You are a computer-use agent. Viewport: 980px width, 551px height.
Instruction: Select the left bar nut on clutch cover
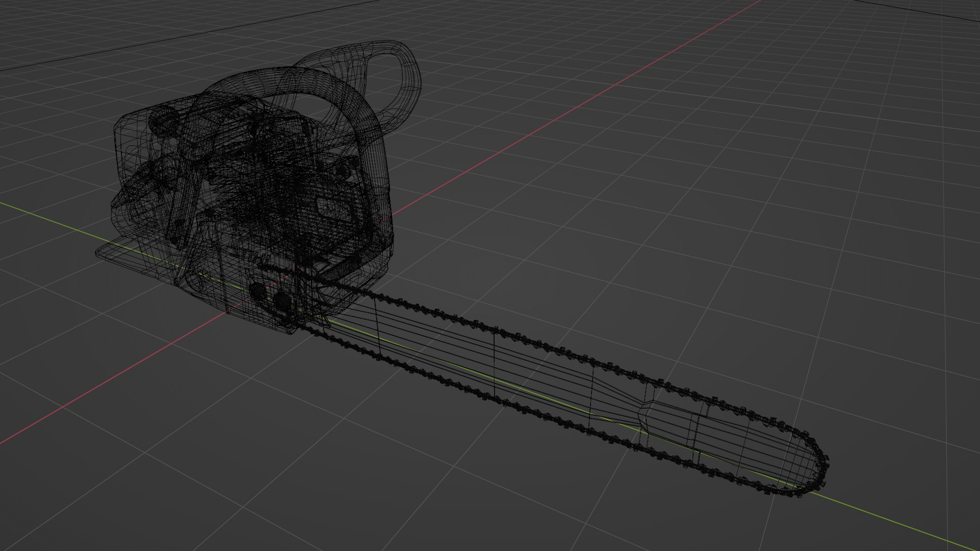[258, 291]
